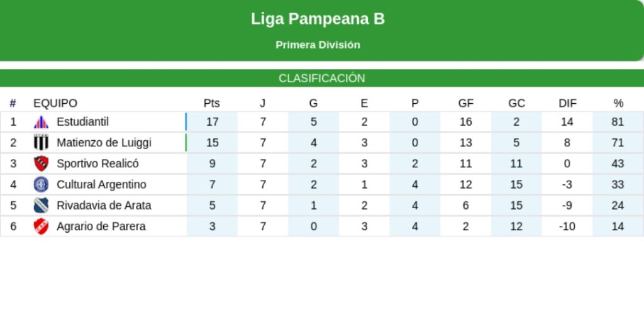
Task: Open the Rivadavia de Arata team name
Action: point(104,205)
